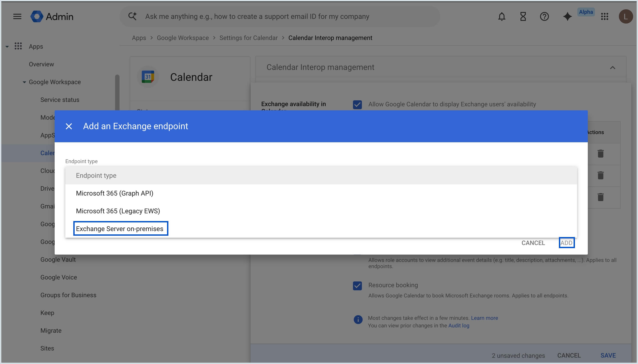Click the Alpha badge
Image resolution: width=638 pixels, height=364 pixels.
[586, 12]
